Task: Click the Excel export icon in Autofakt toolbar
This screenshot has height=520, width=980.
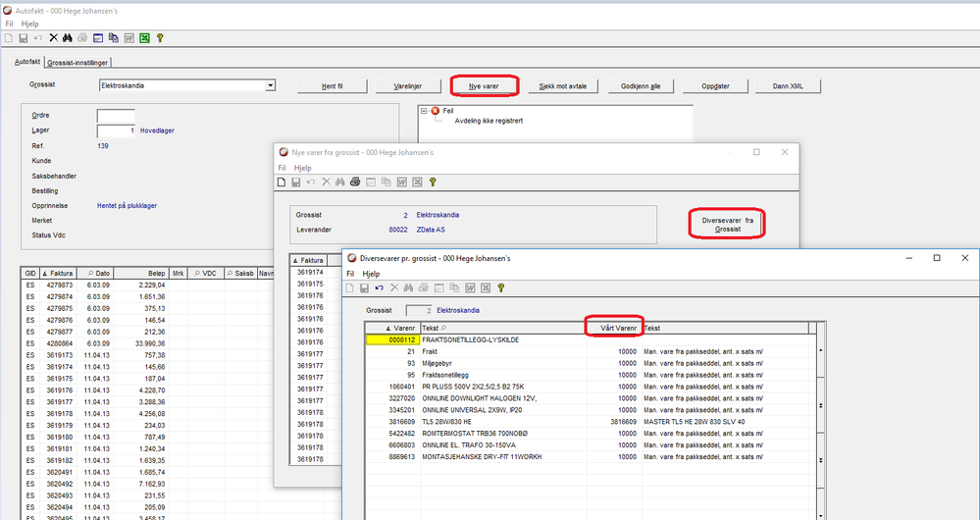Action: pyautogui.click(x=143, y=38)
